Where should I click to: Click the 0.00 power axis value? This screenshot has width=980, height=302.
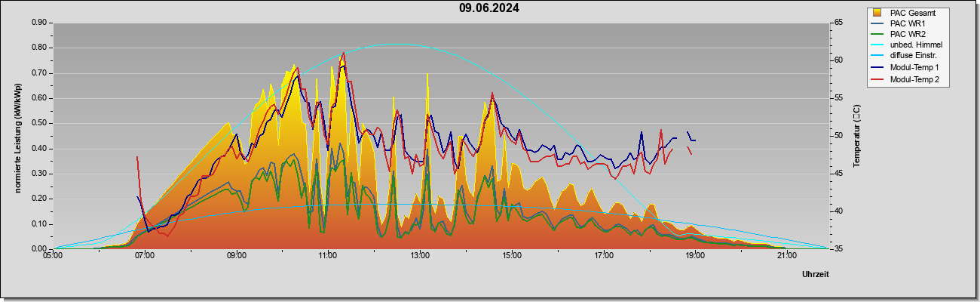click(x=38, y=248)
